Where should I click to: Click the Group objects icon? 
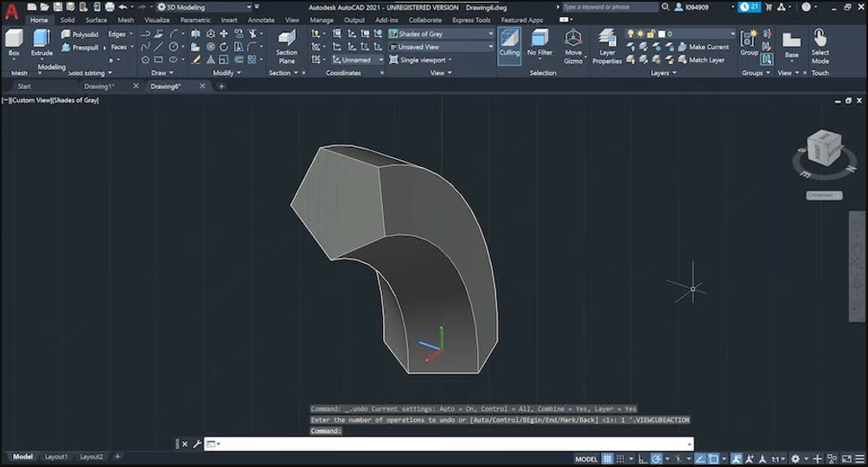tap(749, 41)
